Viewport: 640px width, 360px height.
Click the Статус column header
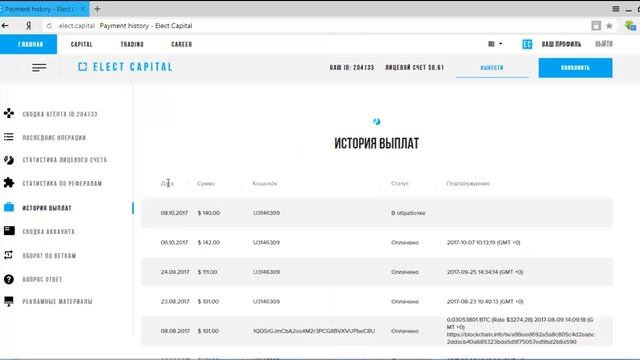400,184
